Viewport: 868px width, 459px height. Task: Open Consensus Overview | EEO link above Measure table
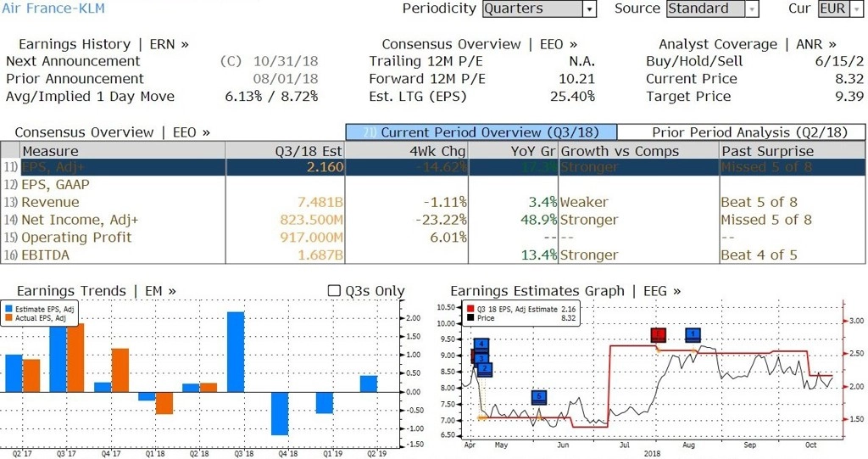[x=113, y=132]
